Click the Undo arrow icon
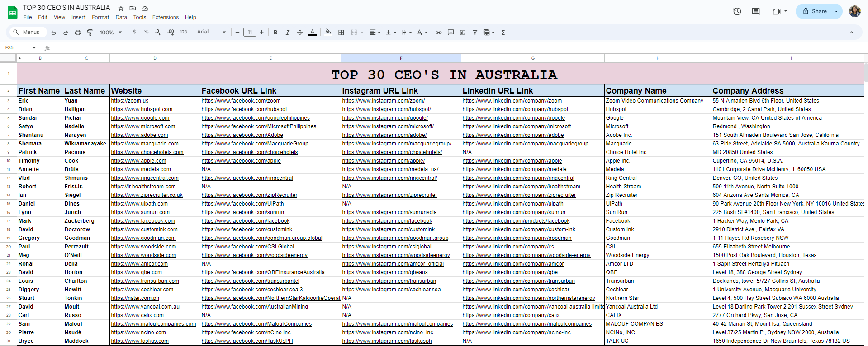The image size is (868, 346). pyautogui.click(x=53, y=33)
